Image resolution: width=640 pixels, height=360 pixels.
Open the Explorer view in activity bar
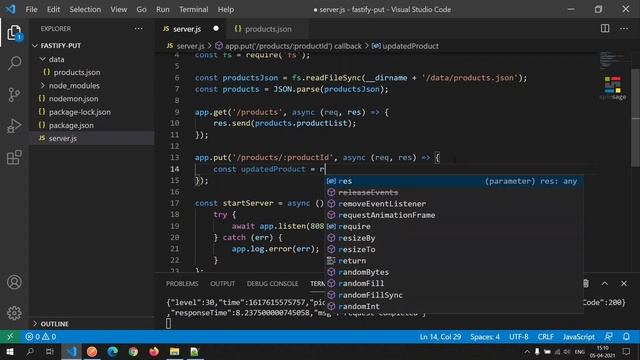point(14,32)
